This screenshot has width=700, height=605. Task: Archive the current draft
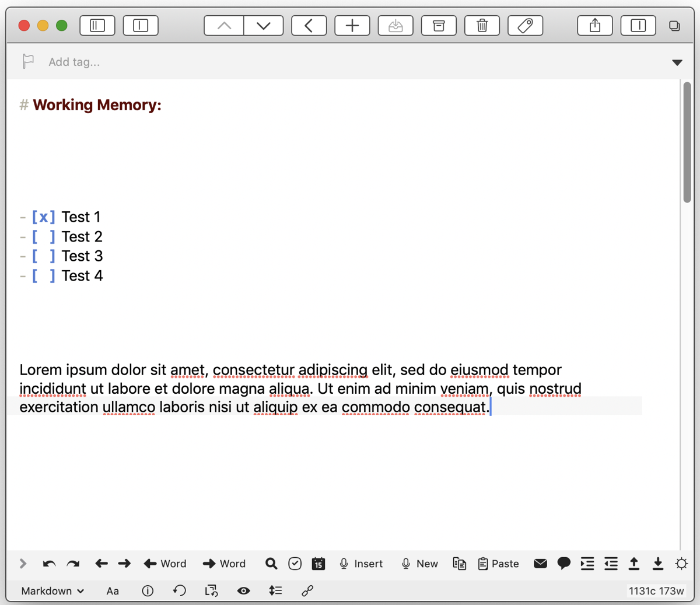pyautogui.click(x=439, y=26)
